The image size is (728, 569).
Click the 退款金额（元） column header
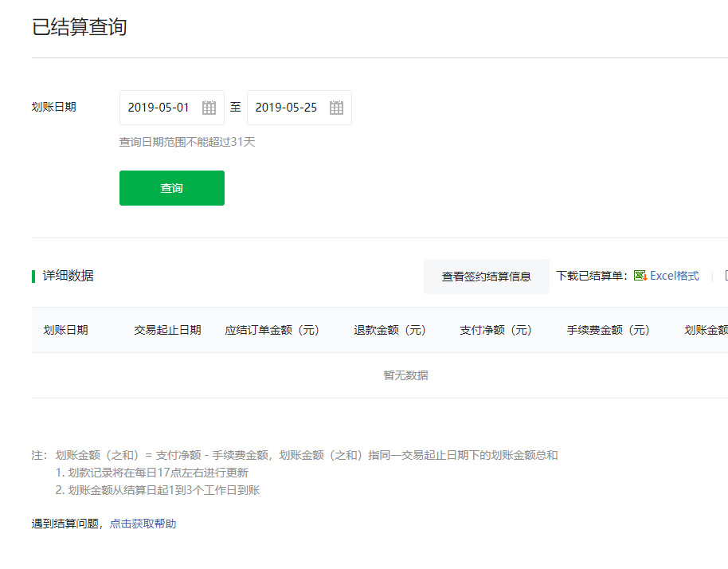(390, 330)
